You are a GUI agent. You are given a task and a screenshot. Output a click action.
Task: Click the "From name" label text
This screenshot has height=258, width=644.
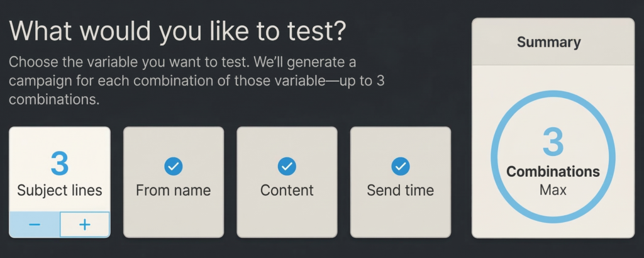coord(173,191)
